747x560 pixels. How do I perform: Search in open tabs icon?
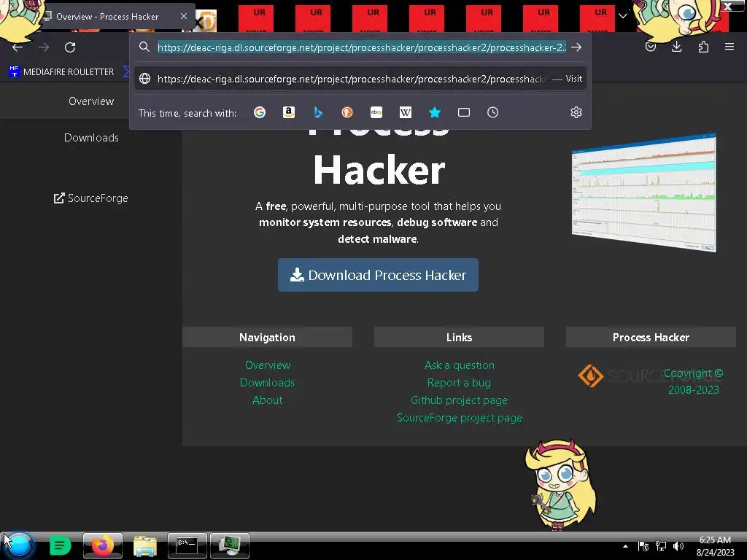(463, 112)
